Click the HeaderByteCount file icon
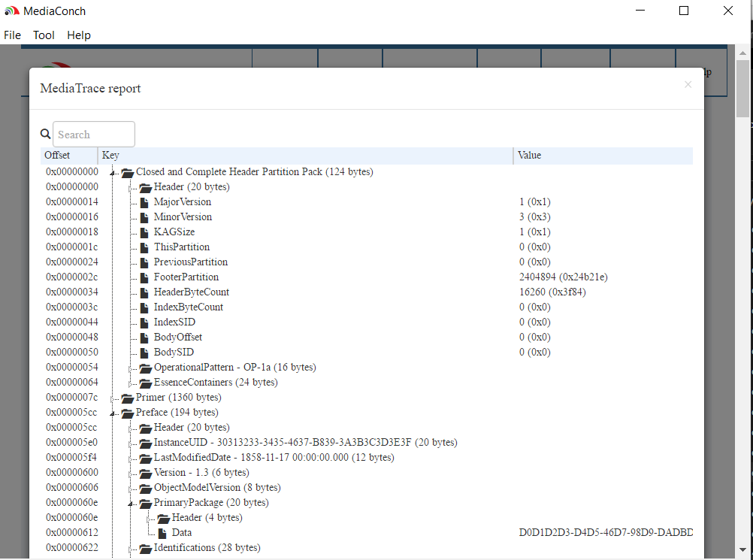The width and height of the screenshot is (753, 560). [x=144, y=292]
